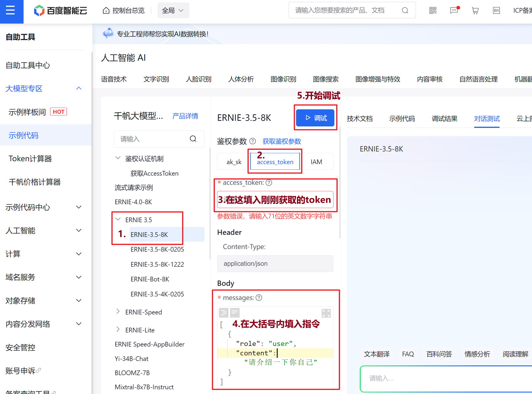Click help icon beside access_token label
532x394 pixels.
[269, 183]
